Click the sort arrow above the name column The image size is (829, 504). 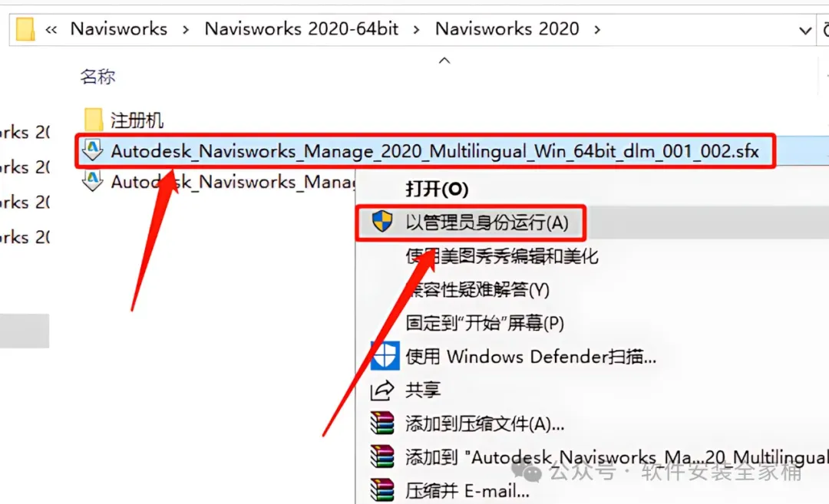click(444, 61)
